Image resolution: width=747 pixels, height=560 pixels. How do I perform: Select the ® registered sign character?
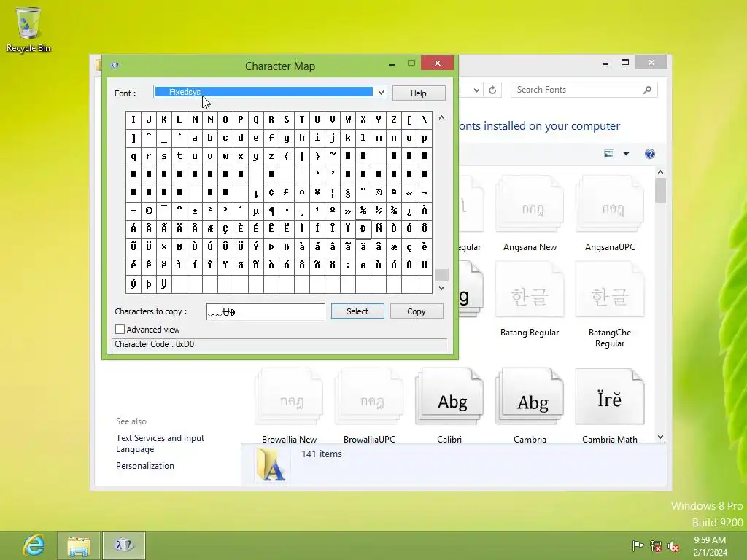149,211
